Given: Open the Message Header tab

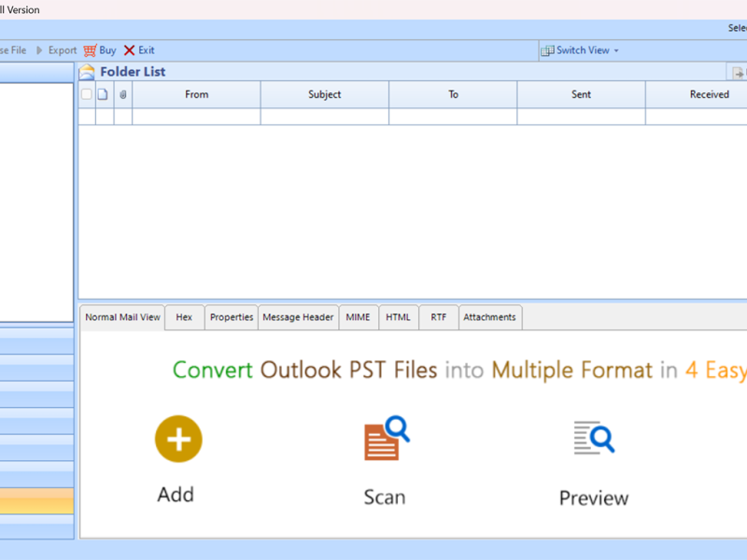Looking at the screenshot, I should pyautogui.click(x=298, y=317).
